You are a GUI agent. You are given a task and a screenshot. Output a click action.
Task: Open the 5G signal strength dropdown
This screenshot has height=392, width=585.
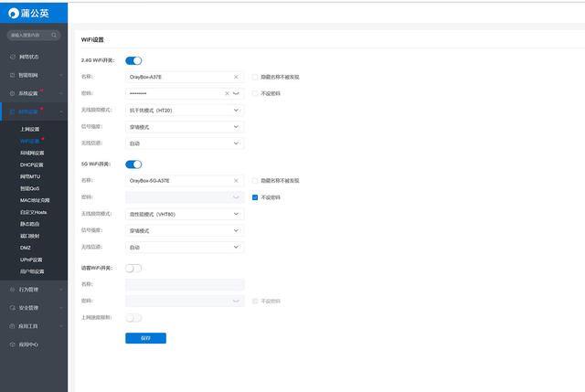[185, 230]
